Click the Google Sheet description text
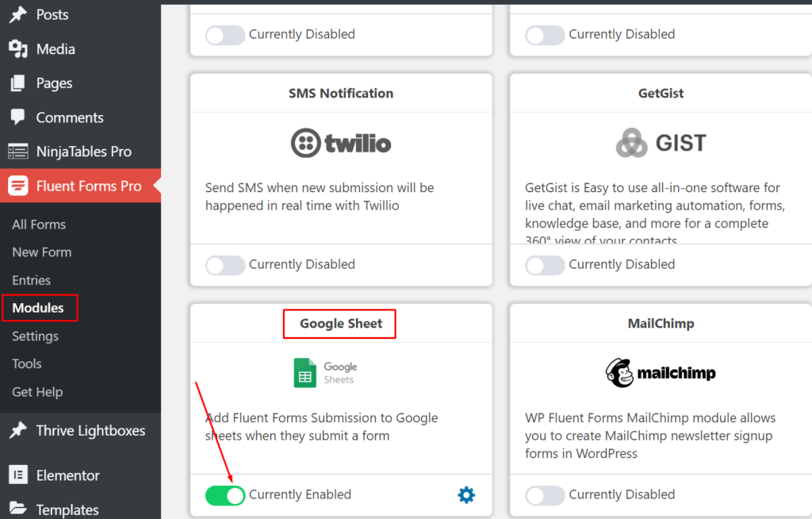The width and height of the screenshot is (812, 519). click(322, 427)
